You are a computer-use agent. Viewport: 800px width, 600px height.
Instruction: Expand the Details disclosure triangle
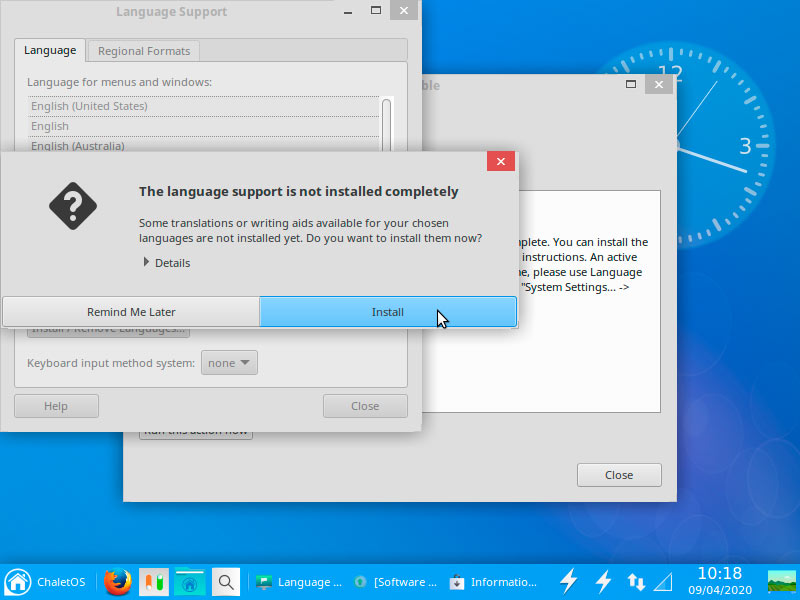click(146, 262)
